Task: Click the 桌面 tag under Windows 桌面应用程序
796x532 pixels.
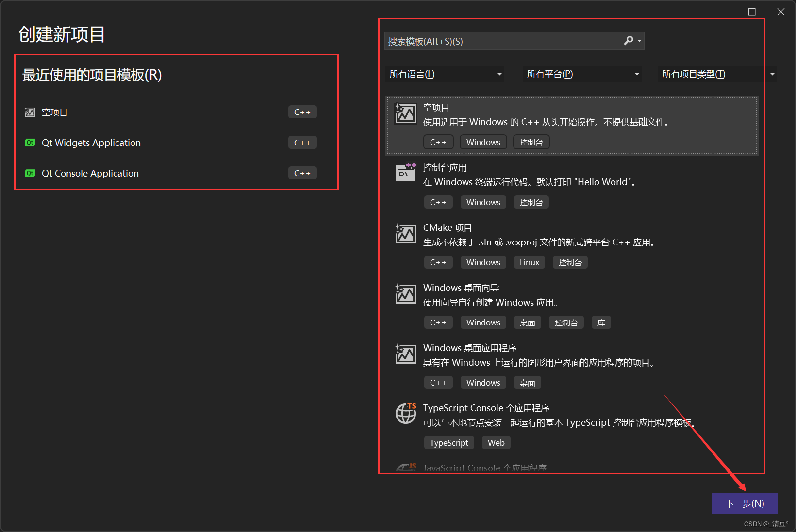Action: [528, 383]
